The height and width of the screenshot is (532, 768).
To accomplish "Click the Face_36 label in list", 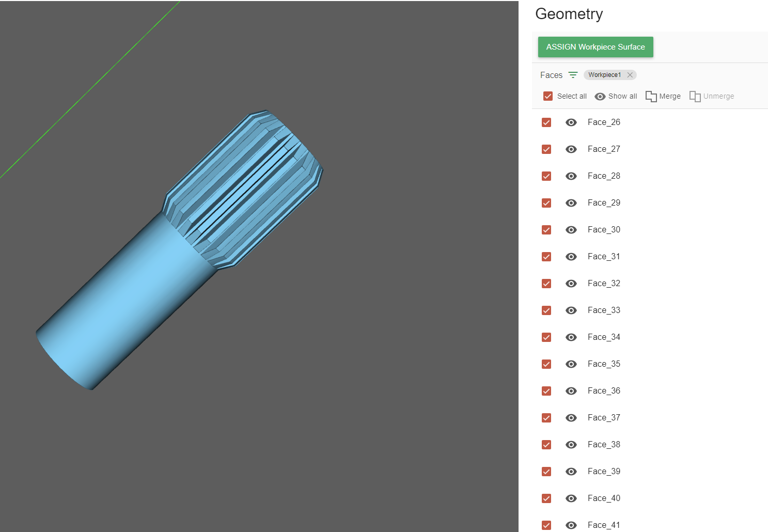I will point(604,391).
